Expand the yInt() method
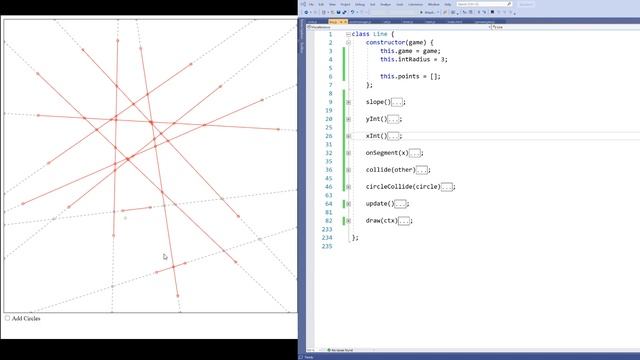This screenshot has height=360, width=640. click(348, 119)
